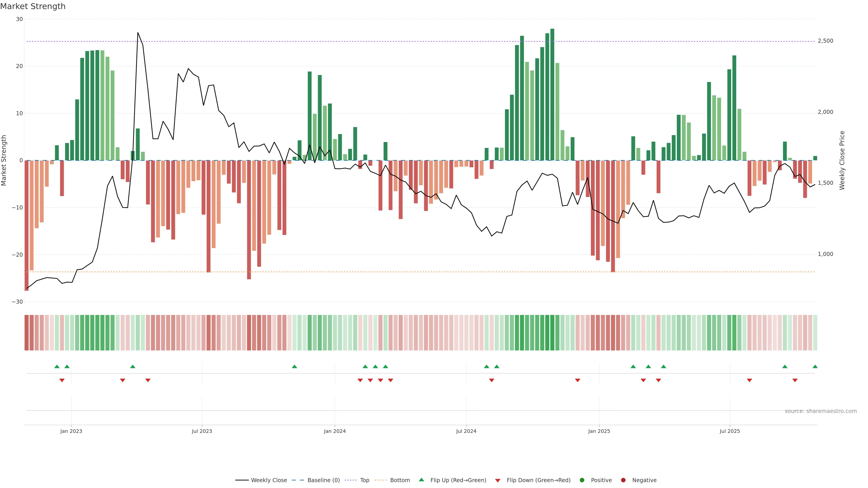Click the Jul 2024 x-axis label

point(466,431)
